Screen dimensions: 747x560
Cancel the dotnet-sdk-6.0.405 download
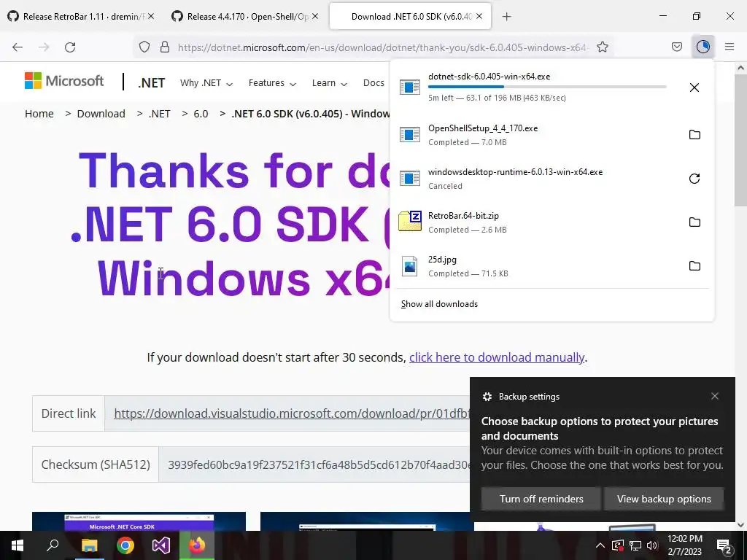click(694, 87)
